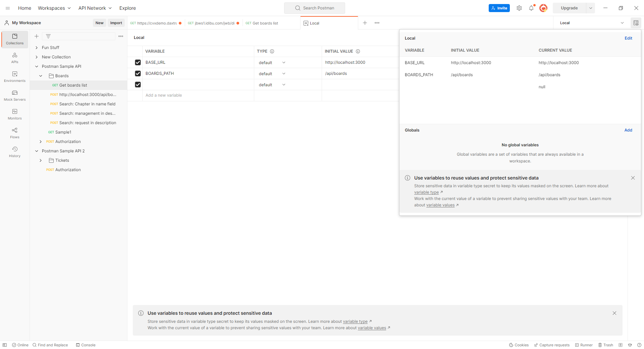Go to Home
The height and width of the screenshot is (349, 644).
[x=24, y=8]
